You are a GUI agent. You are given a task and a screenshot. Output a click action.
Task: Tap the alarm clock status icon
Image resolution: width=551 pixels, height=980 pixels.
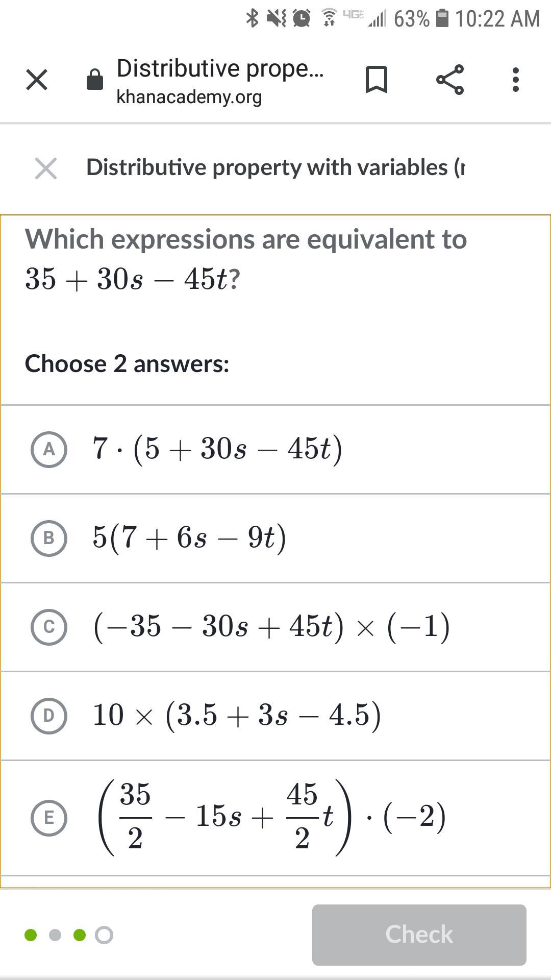coord(302,18)
